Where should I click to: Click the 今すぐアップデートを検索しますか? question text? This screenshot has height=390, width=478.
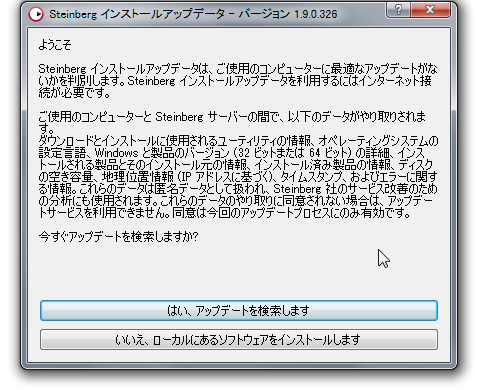118,237
